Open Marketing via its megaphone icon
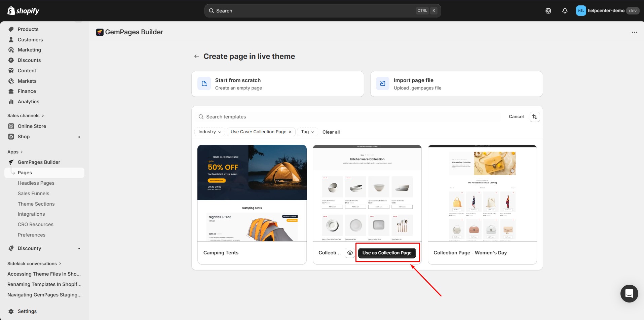This screenshot has height=320, width=644. pos(11,49)
